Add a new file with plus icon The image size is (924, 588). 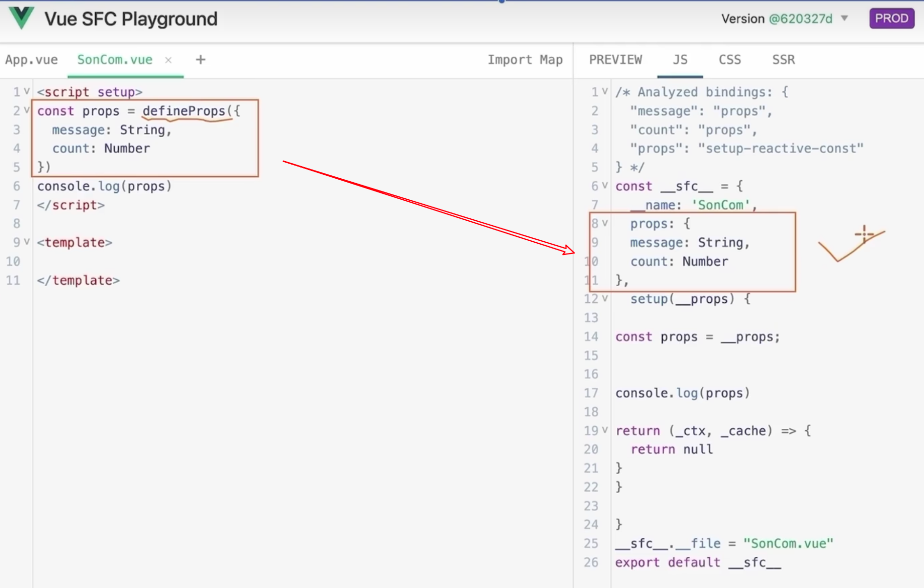coord(200,60)
